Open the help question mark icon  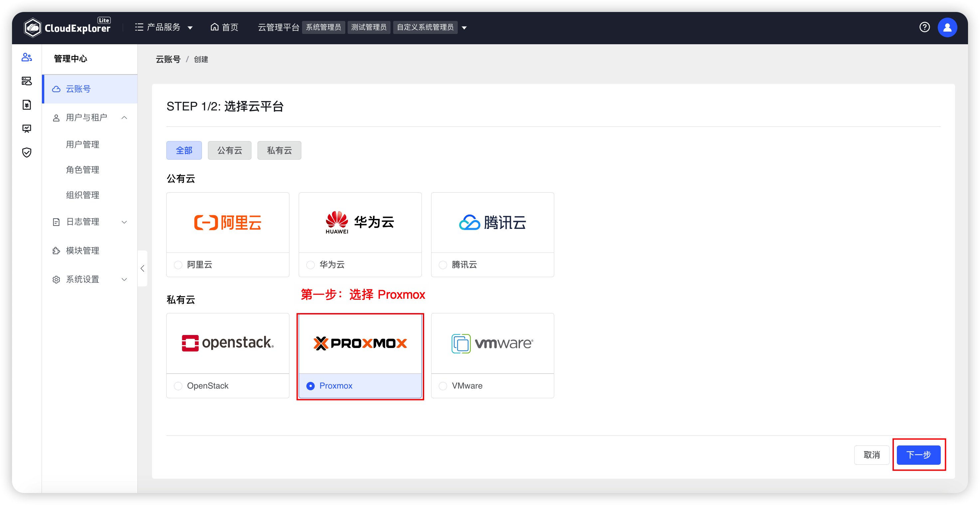pyautogui.click(x=924, y=27)
